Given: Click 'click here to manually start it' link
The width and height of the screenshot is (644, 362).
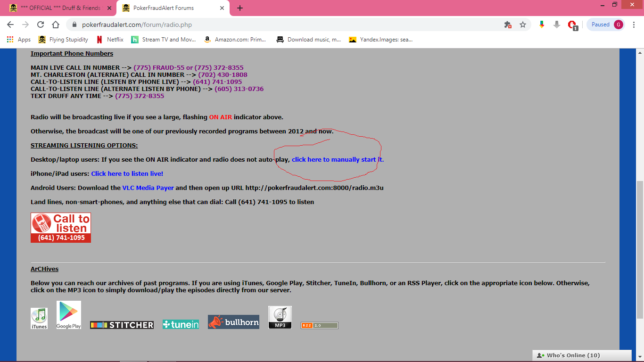Looking at the screenshot, I should click(x=338, y=159).
